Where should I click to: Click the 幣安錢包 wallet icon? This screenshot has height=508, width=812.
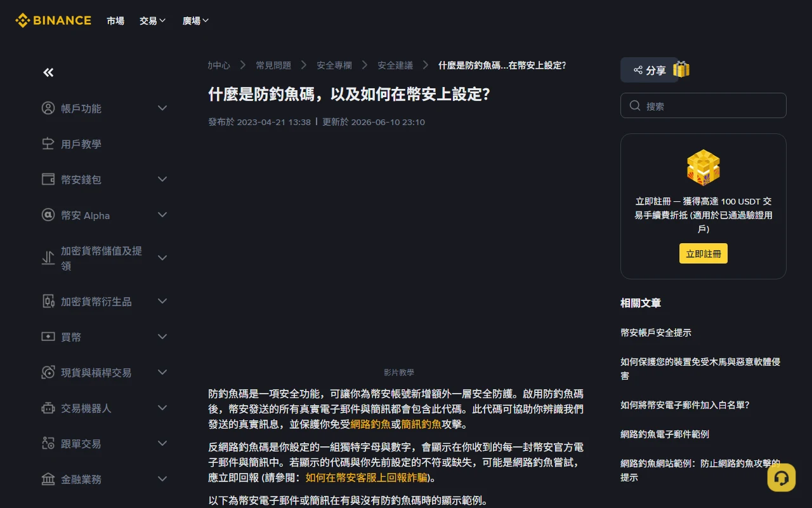coord(48,179)
